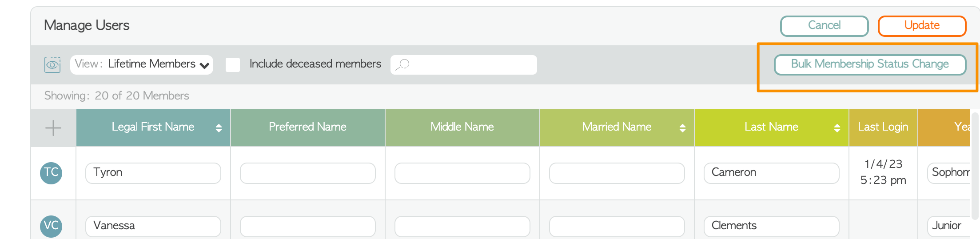
Task: Click the member search input field
Action: tap(464, 65)
